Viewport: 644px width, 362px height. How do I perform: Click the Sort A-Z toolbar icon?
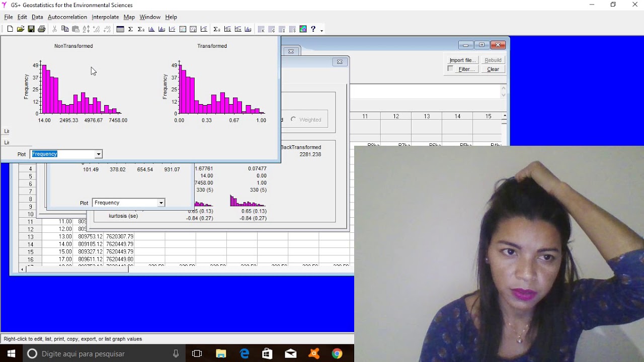tap(86, 29)
